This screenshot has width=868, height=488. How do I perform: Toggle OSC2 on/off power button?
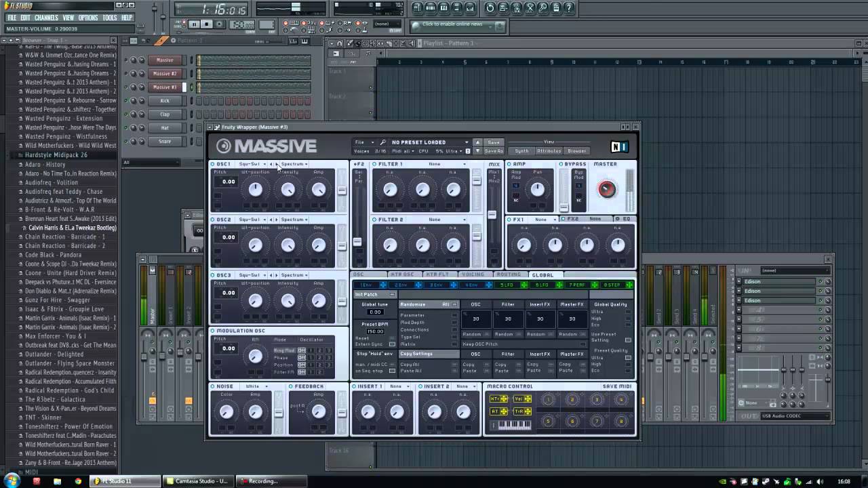(213, 220)
